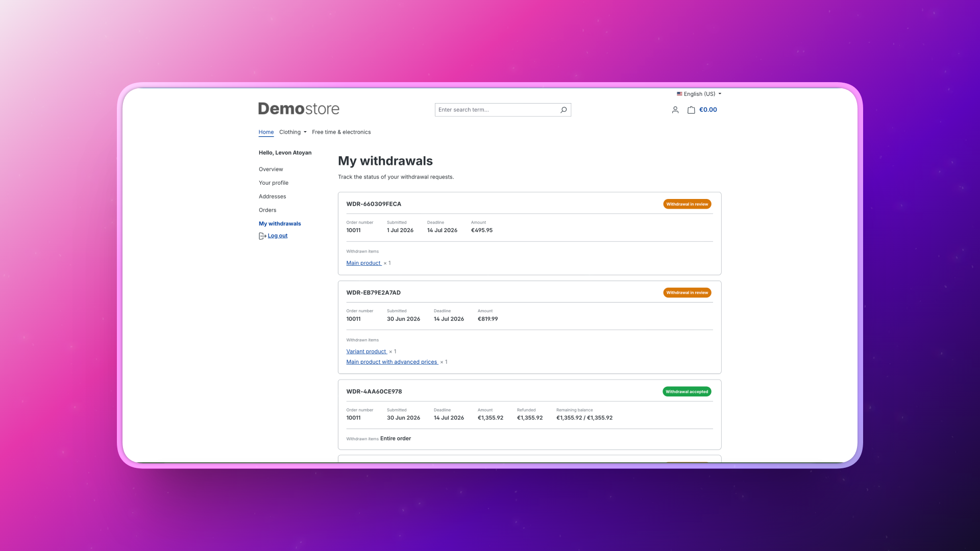Click the amount €495.95
The width and height of the screenshot is (980, 551).
[x=482, y=231]
